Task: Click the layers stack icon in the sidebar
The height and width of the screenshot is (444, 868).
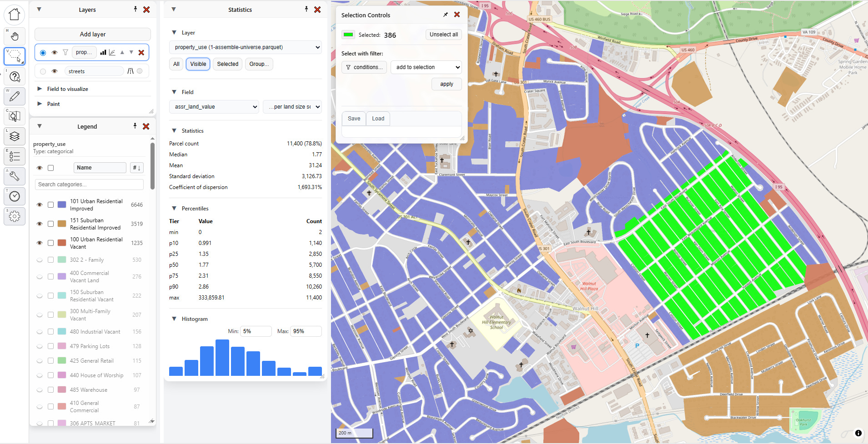Action: (x=15, y=136)
